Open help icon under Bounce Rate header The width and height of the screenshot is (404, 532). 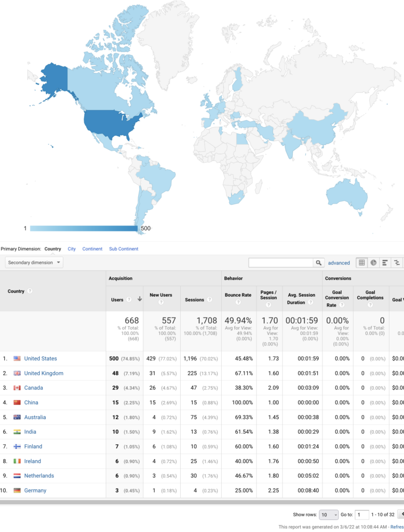pyautogui.click(x=238, y=302)
